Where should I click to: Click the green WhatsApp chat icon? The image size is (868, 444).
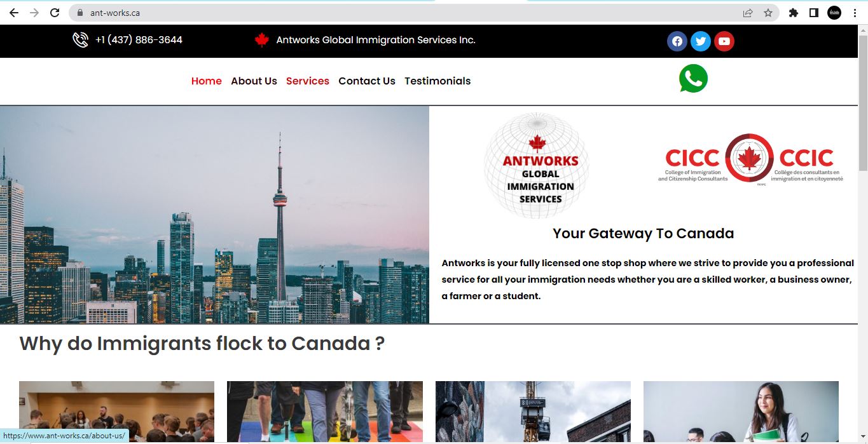(693, 79)
